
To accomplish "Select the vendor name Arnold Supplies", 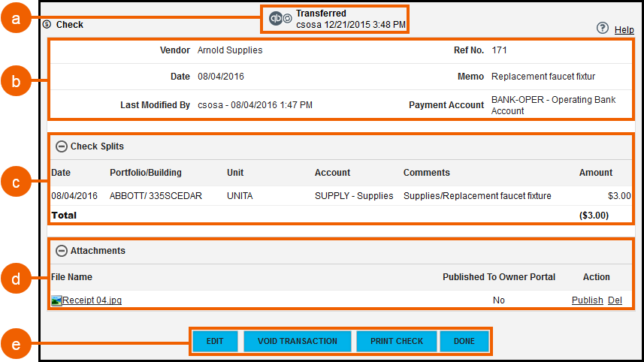I will click(x=230, y=50).
